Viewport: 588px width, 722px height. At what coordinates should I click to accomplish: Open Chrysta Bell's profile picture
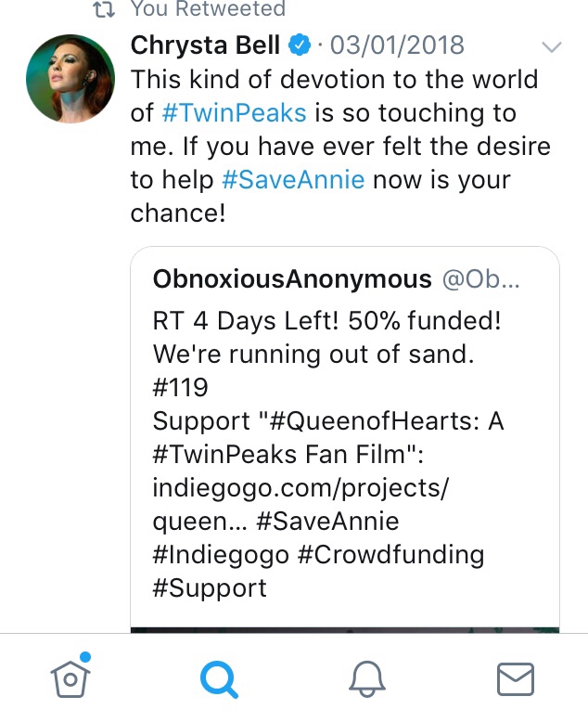click(71, 80)
